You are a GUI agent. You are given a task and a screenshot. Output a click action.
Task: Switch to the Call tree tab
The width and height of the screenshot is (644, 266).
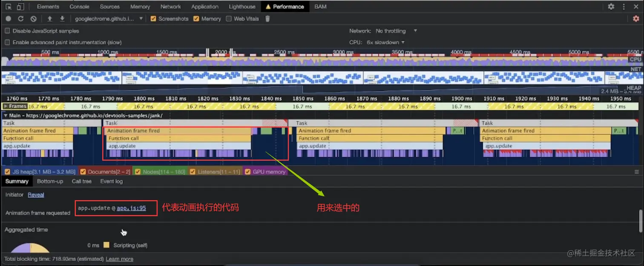click(x=81, y=181)
